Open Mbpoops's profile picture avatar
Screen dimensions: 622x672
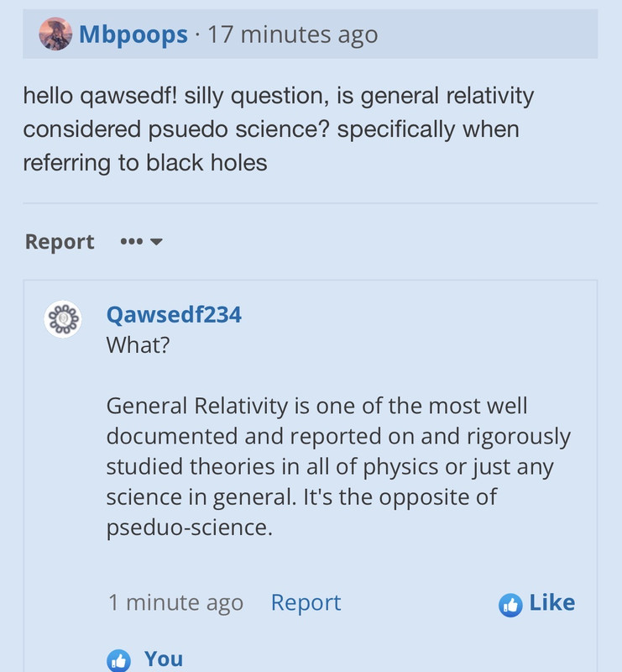click(55, 34)
